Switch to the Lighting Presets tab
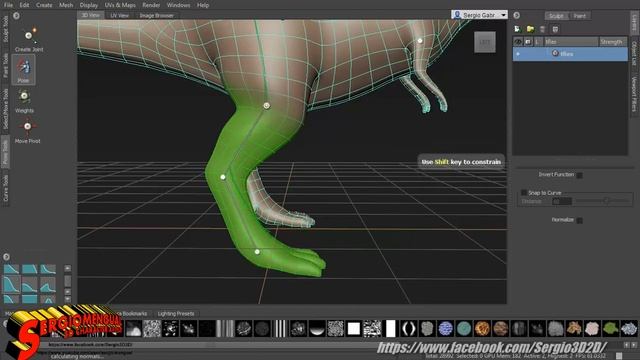 (x=176, y=313)
